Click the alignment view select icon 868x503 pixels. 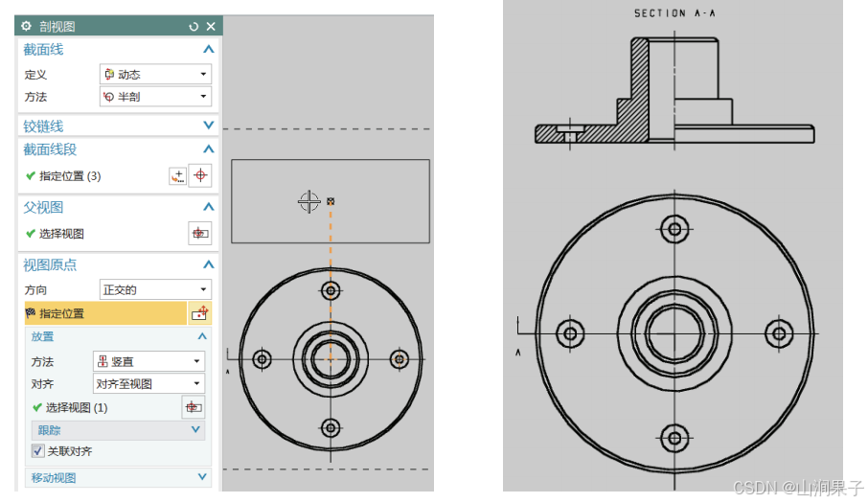[x=194, y=408]
